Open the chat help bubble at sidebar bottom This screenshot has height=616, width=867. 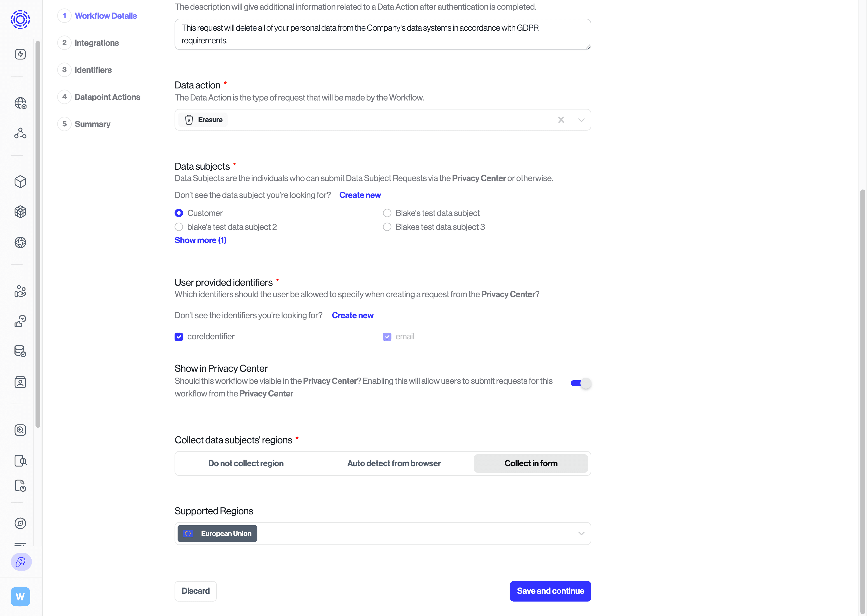(21, 562)
